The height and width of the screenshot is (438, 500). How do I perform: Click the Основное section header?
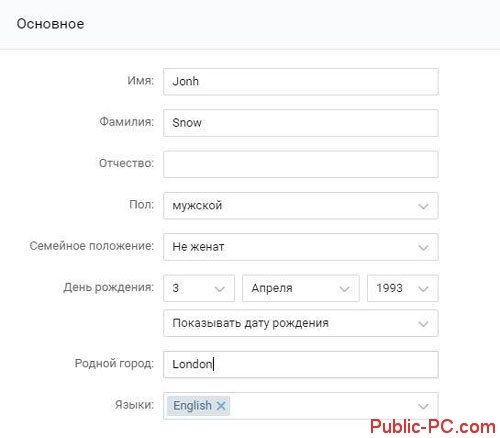pos(50,24)
